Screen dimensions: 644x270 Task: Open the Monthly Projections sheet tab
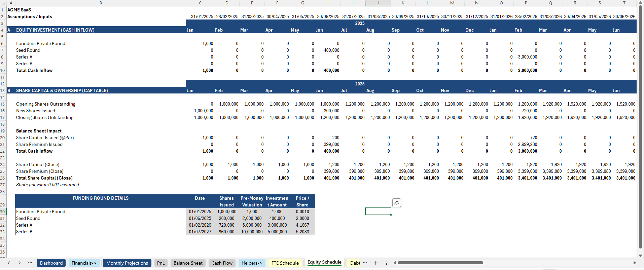[x=127, y=263]
